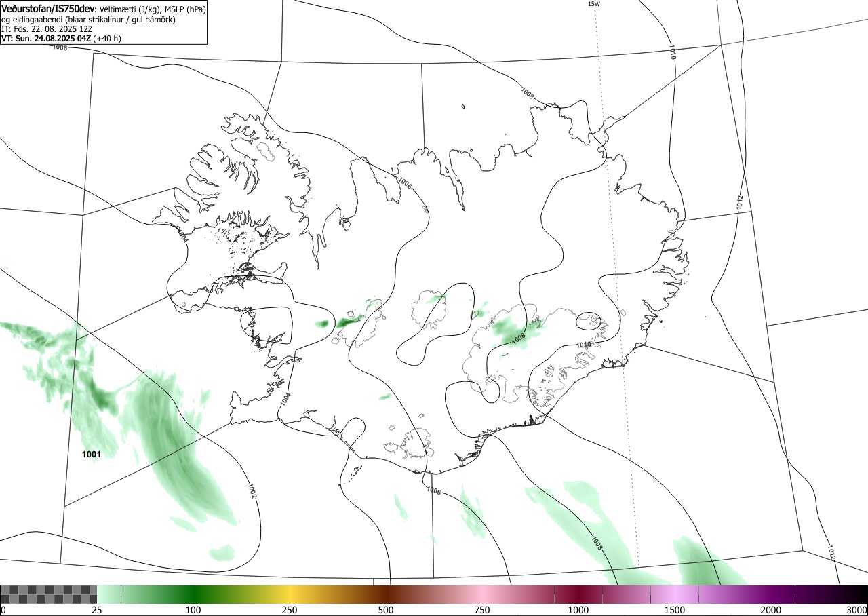Click the colorbar label 750
Viewport: 868px width, 616px height.
(482, 610)
